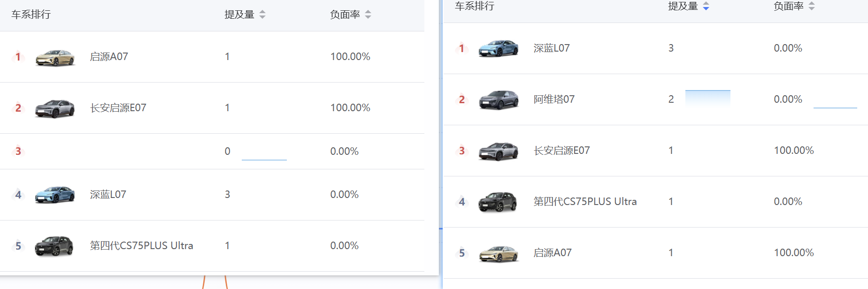The image size is (868, 289).
Task: Click the 提及量 column header in the left table
Action: click(x=239, y=15)
